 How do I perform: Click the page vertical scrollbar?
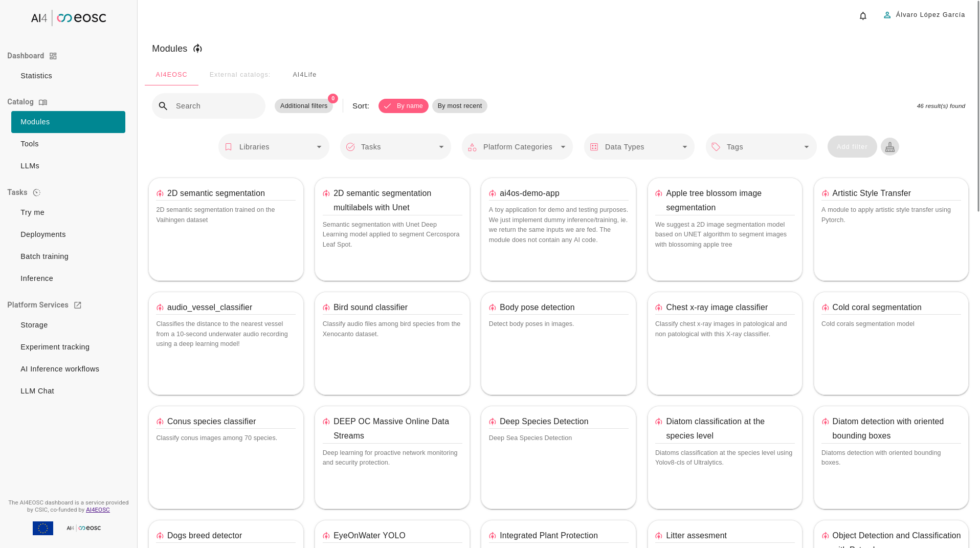point(978,107)
